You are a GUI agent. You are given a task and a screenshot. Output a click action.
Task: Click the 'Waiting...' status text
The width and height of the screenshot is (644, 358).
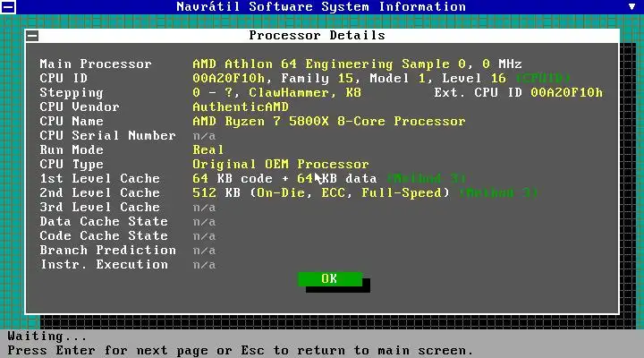pos(47,337)
